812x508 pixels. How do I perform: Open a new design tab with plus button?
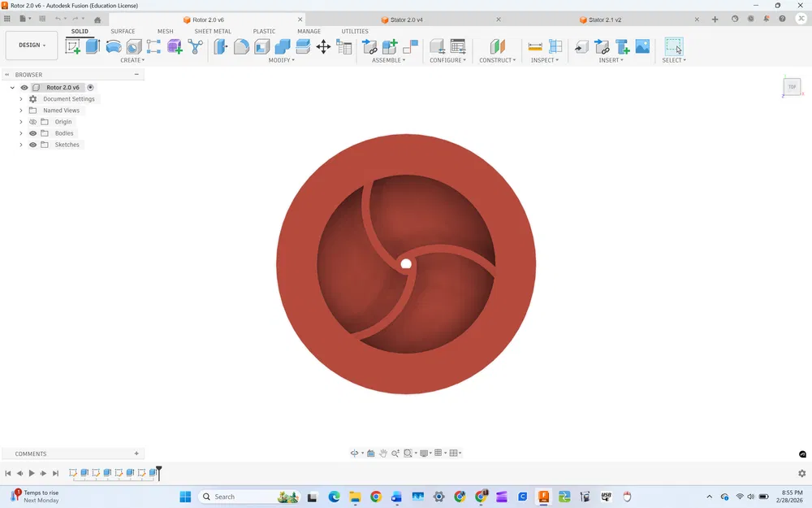715,20
